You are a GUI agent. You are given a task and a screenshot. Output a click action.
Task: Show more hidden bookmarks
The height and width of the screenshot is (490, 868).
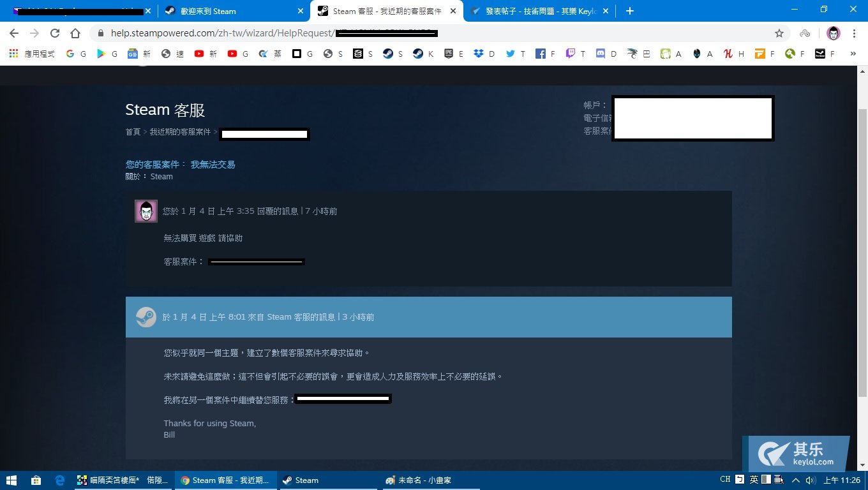(x=853, y=54)
